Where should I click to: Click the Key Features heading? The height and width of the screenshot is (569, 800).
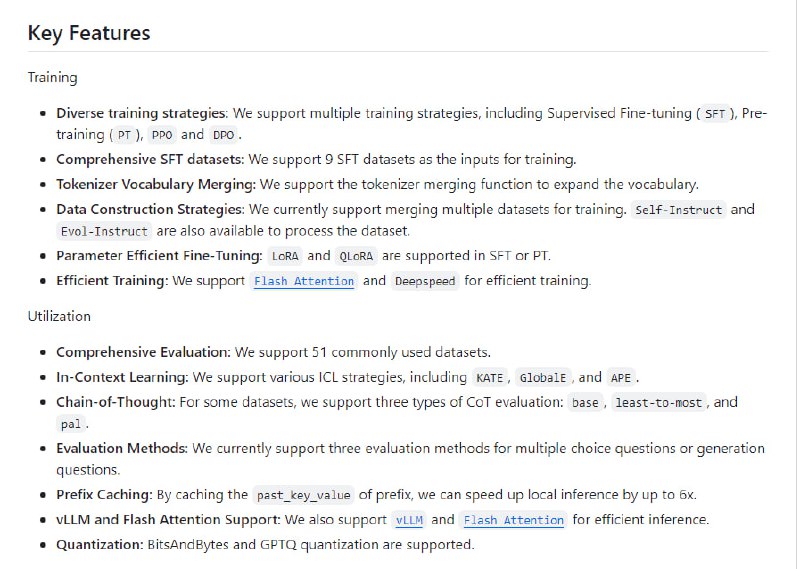tap(89, 33)
